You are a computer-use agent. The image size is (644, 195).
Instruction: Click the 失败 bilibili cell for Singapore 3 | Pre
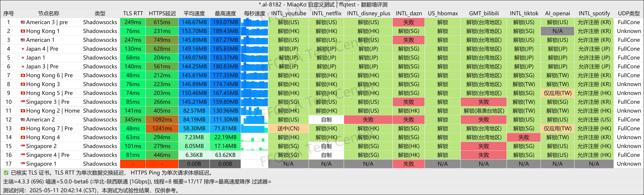[x=484, y=102]
